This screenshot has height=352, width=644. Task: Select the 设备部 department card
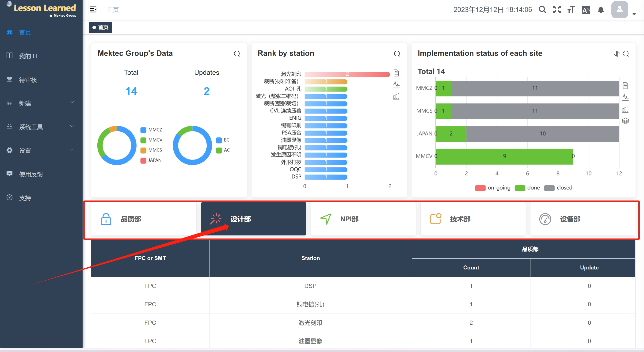(x=583, y=219)
